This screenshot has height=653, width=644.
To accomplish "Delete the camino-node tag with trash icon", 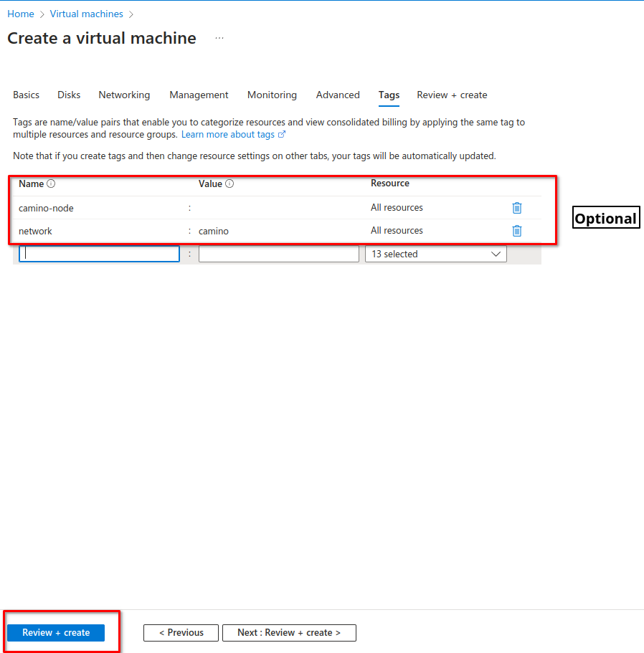I will (516, 208).
